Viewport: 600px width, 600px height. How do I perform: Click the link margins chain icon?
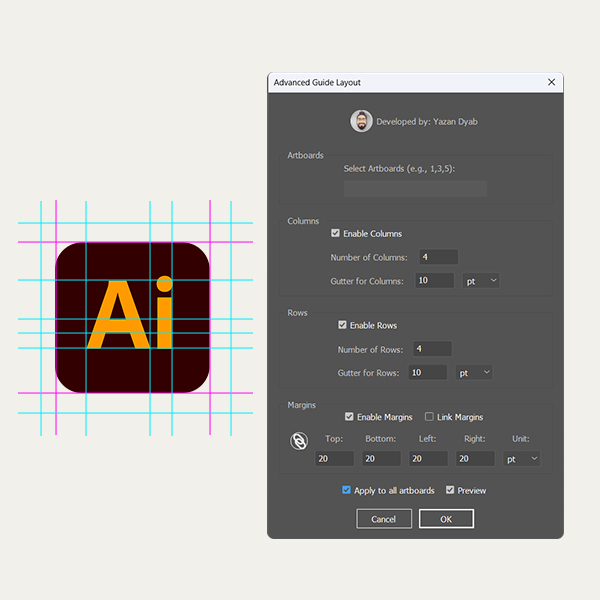click(299, 441)
